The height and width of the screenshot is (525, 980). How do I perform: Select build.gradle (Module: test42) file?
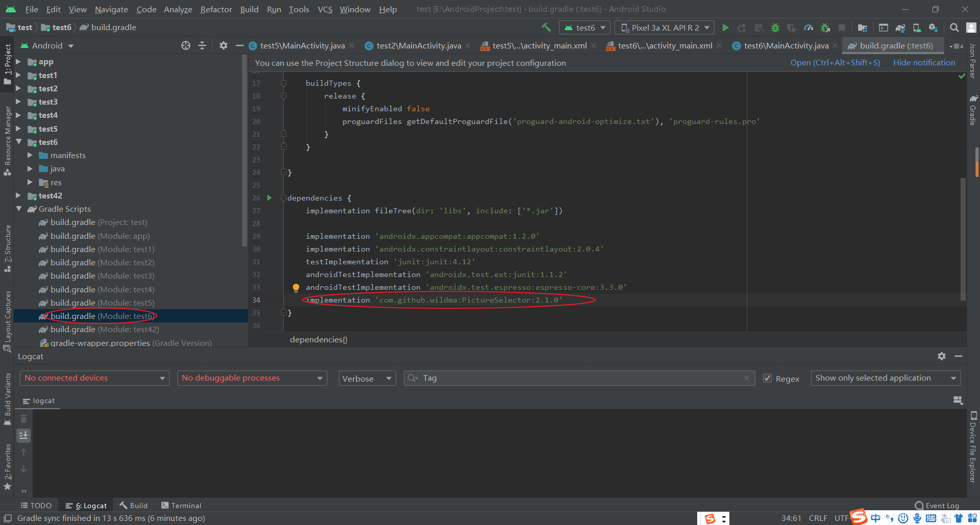[105, 330]
